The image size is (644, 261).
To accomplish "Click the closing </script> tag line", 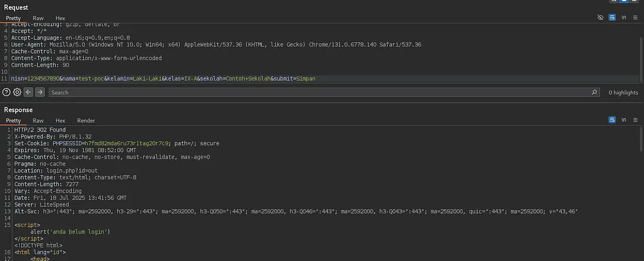I will 29,238.
